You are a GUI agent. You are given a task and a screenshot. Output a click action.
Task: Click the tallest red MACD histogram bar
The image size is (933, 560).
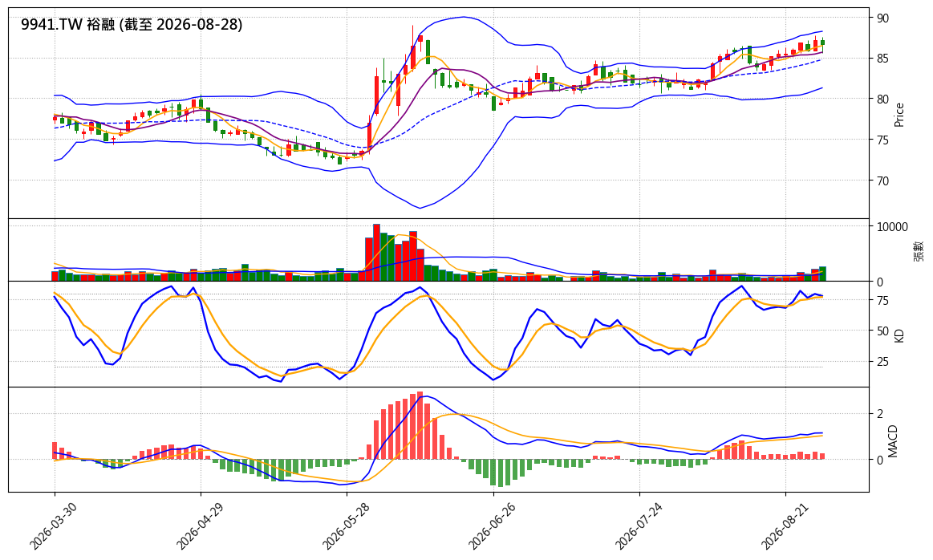420,425
